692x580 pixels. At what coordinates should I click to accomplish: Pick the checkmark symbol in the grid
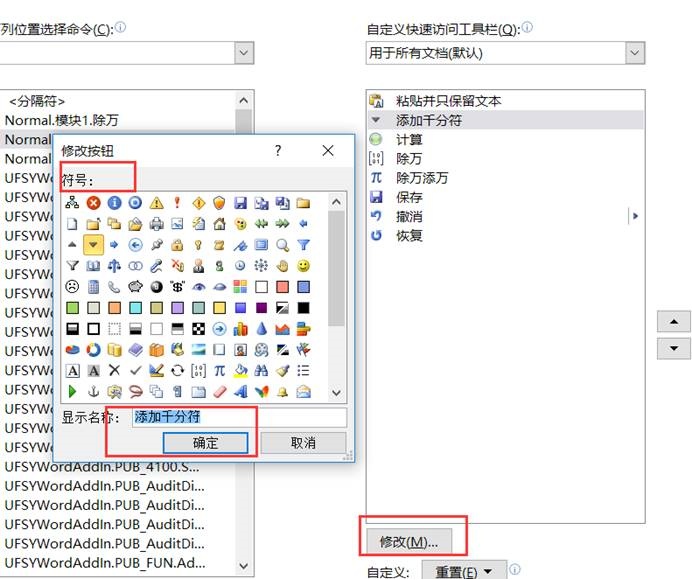pyautogui.click(x=135, y=371)
